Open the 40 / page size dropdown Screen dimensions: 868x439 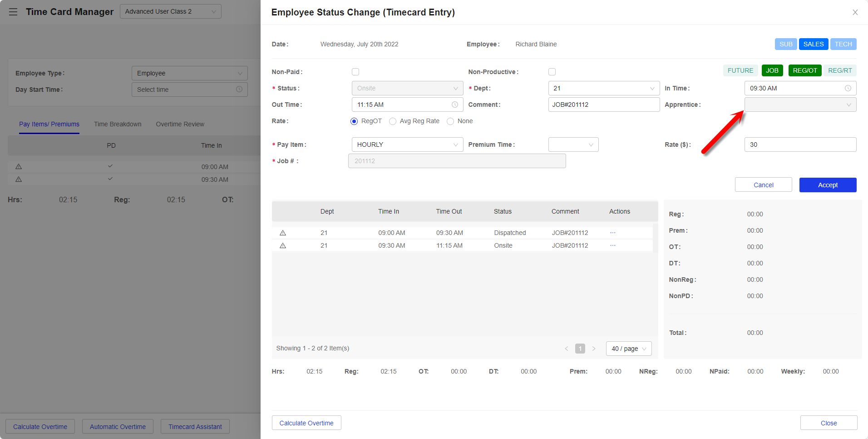tap(629, 349)
